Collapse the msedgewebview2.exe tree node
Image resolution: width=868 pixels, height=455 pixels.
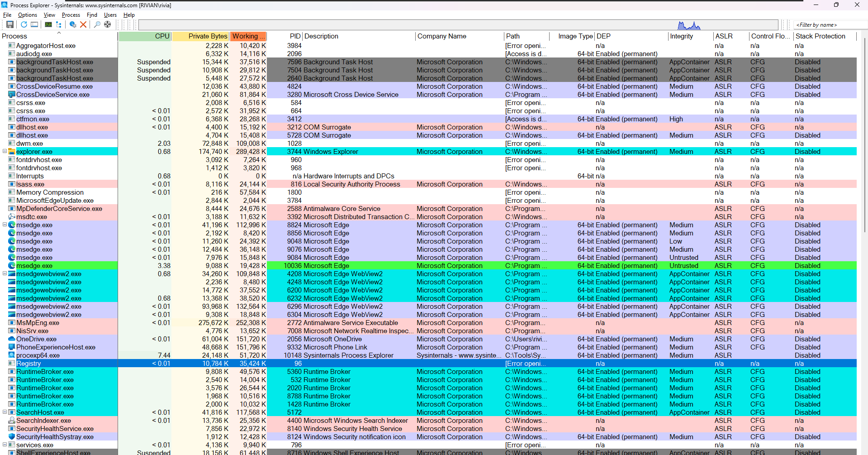click(x=5, y=273)
